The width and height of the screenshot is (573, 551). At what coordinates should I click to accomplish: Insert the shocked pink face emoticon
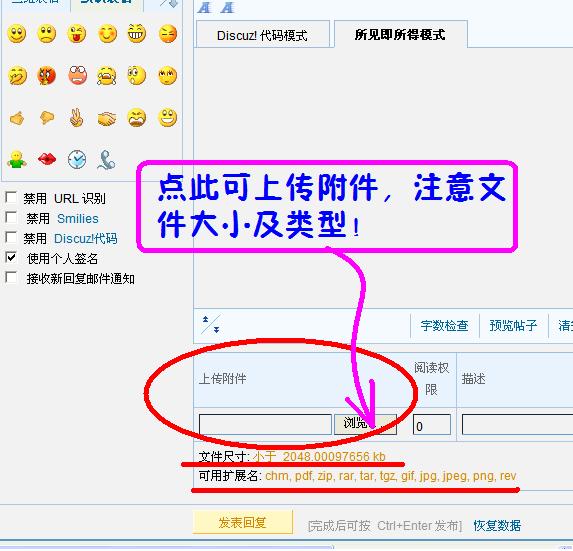click(x=77, y=76)
